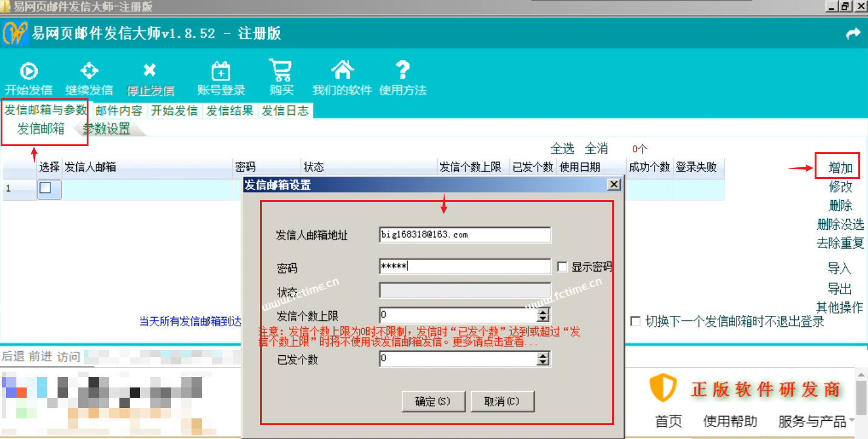Click 删除没选 link
Screen dimensions: 868x439
click(x=840, y=224)
